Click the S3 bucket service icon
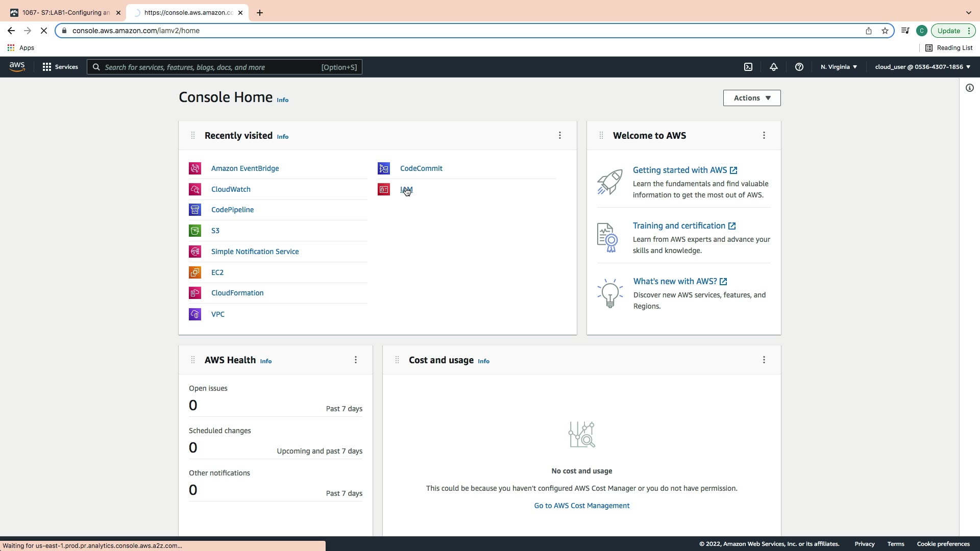Viewport: 980px width, 551px height. [195, 231]
